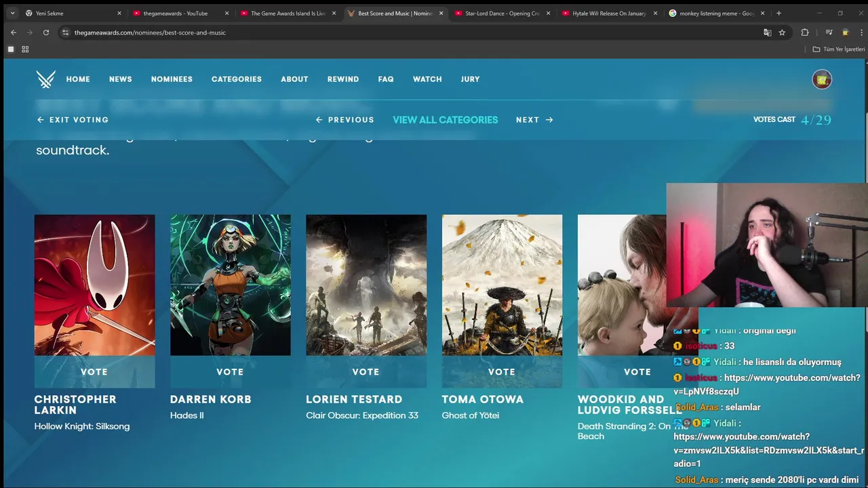Screen dimensions: 868x488
Task: Click the browser forward arrow
Action: (29, 33)
